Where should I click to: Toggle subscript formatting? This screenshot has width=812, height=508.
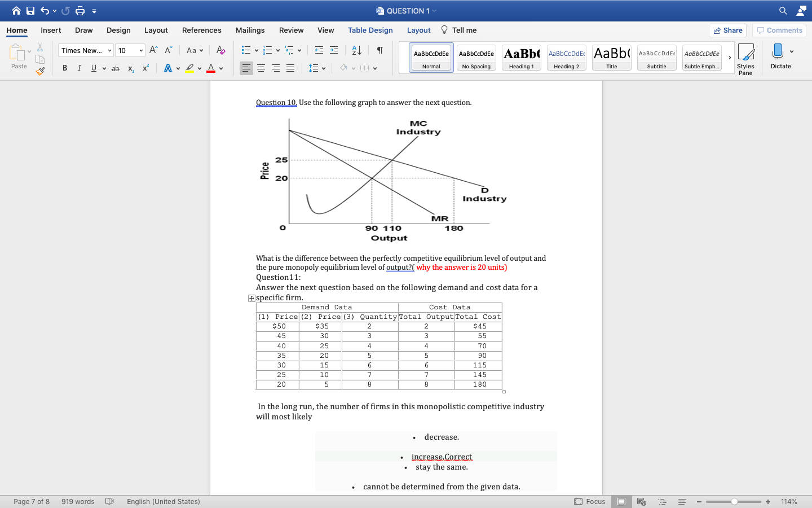130,68
